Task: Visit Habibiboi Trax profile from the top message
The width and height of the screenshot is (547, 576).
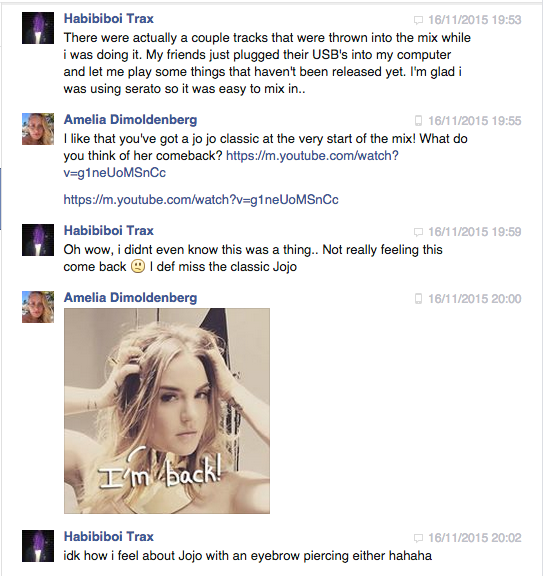Action: (x=109, y=19)
